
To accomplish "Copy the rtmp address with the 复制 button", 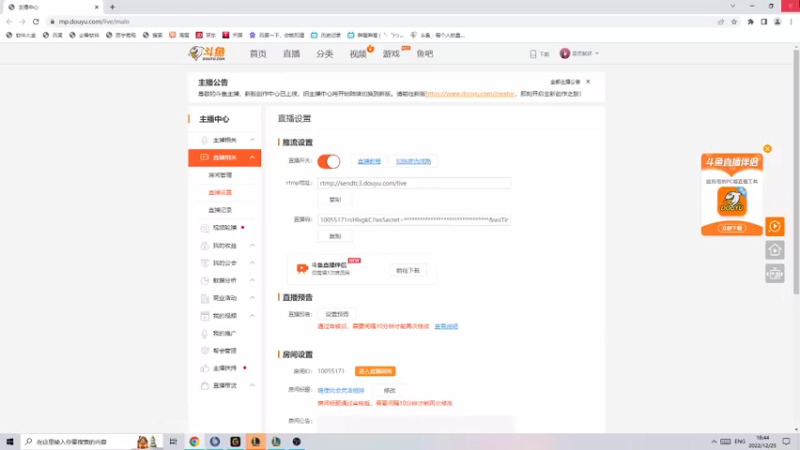I will coord(335,199).
